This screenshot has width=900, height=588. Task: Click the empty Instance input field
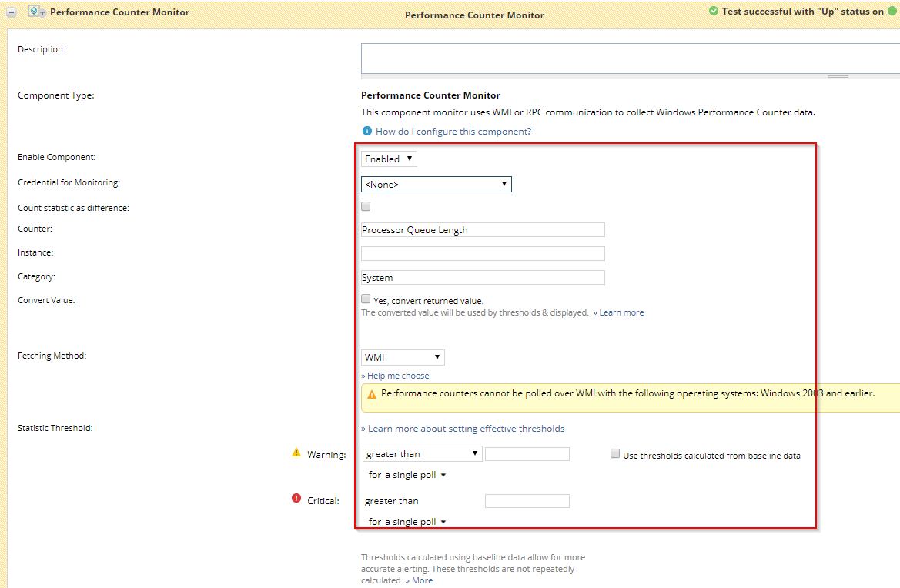483,253
